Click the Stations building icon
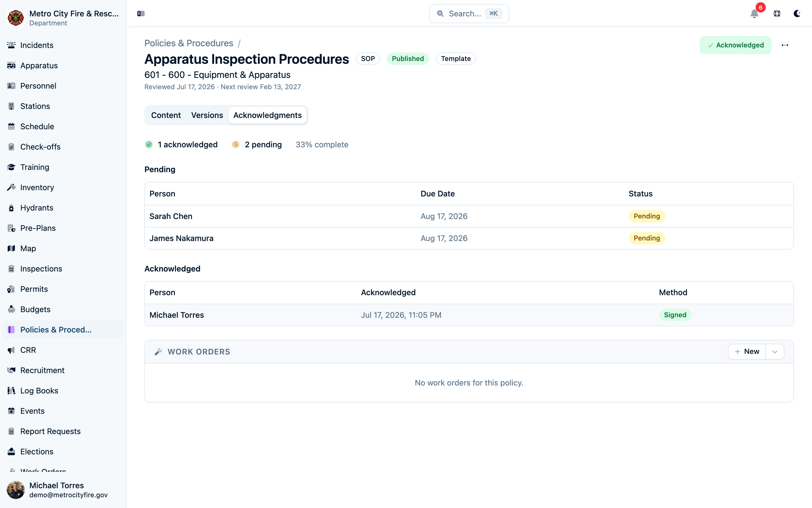The image size is (812, 508). tap(11, 106)
